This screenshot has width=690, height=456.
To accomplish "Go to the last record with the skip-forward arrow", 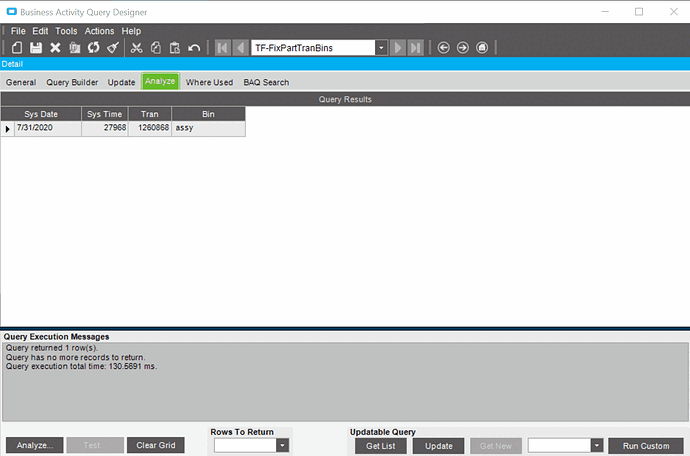I will coord(415,48).
